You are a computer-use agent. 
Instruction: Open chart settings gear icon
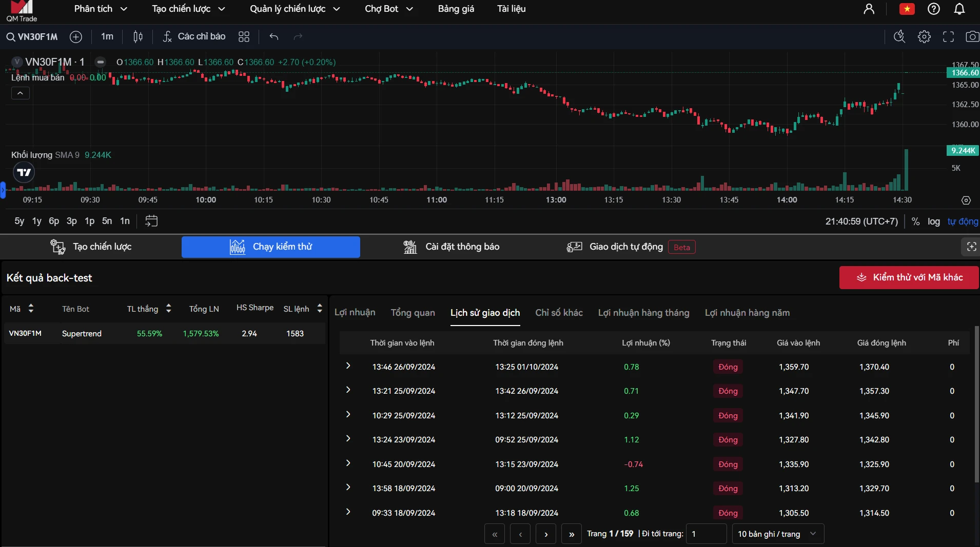coord(924,36)
